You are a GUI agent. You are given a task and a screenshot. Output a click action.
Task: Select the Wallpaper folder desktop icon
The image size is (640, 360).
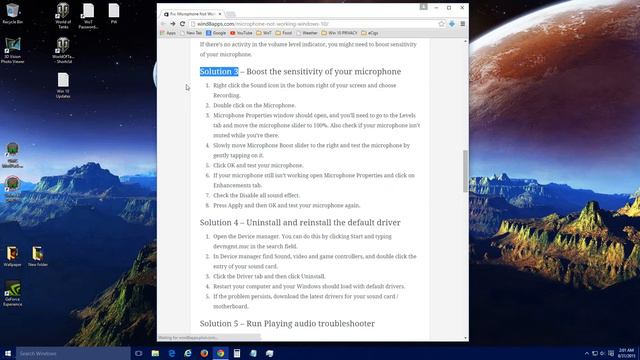(x=12, y=257)
